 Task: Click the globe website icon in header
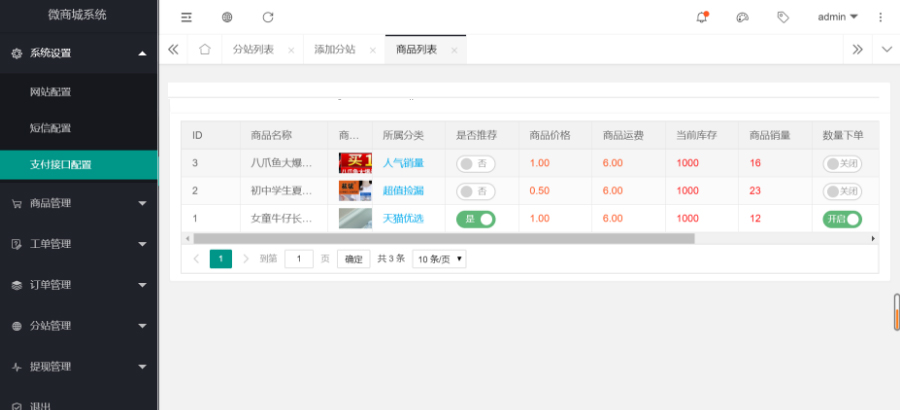tap(227, 17)
